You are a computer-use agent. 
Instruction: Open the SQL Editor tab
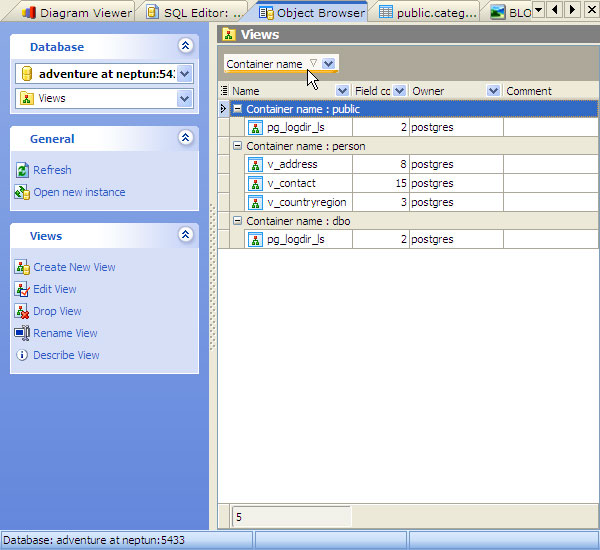pos(194,13)
